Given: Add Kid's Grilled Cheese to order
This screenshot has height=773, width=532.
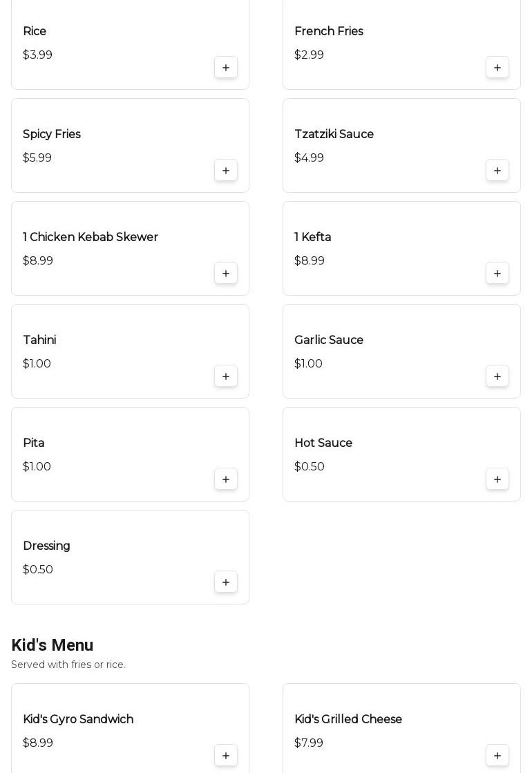Looking at the screenshot, I should coord(497,756).
